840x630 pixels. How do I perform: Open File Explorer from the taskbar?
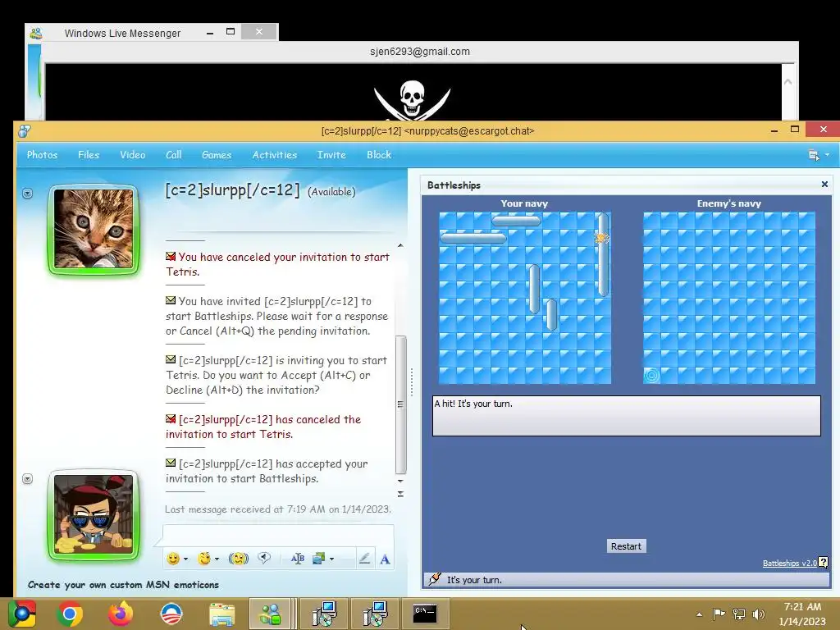[x=221, y=614]
